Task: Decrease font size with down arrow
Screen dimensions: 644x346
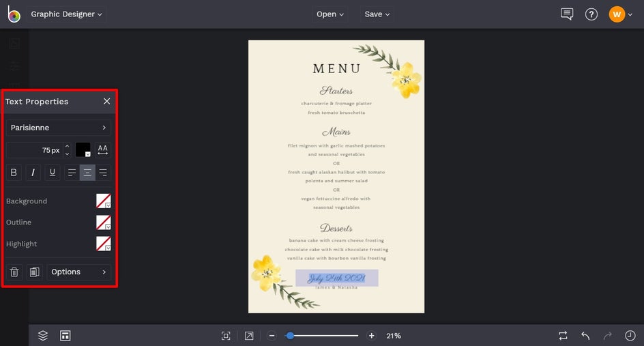Action: point(67,154)
